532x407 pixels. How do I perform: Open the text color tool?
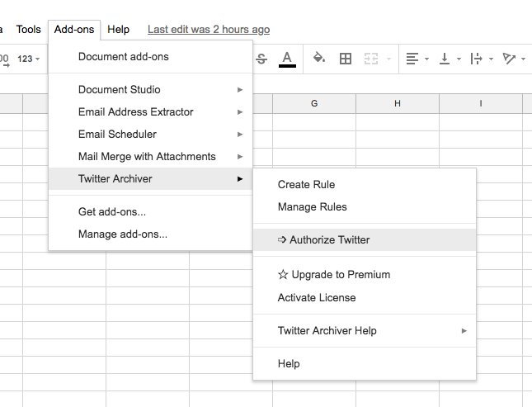tap(287, 59)
